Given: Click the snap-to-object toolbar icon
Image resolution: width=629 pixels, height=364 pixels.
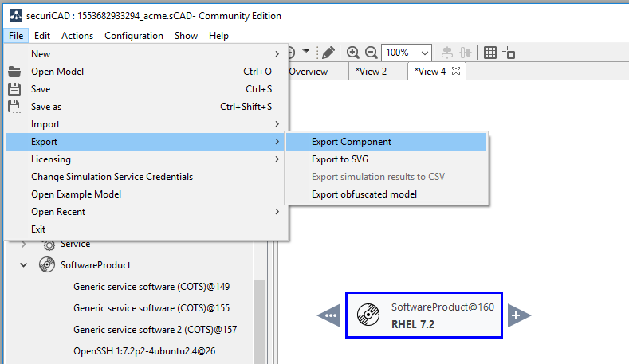Looking at the screenshot, I should click(x=509, y=53).
